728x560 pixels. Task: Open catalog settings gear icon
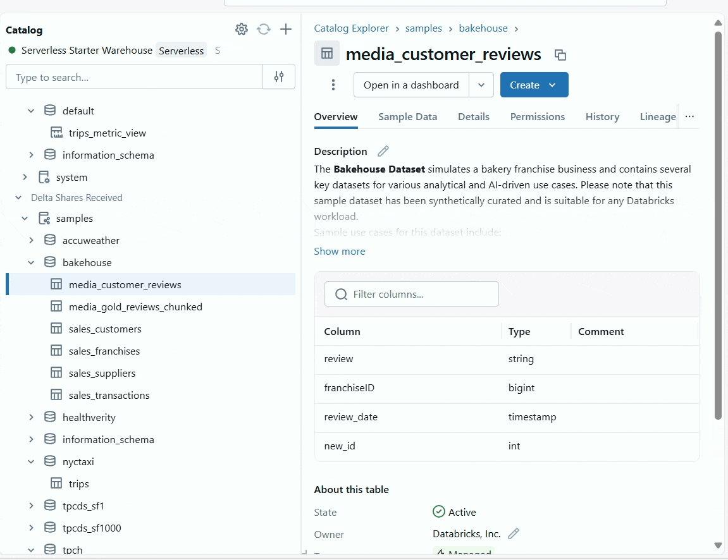(241, 29)
